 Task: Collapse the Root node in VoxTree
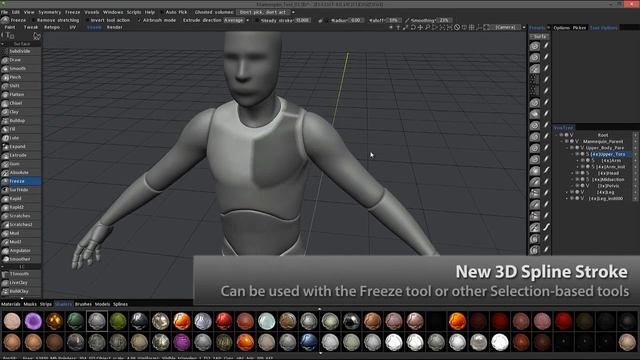(x=556, y=135)
